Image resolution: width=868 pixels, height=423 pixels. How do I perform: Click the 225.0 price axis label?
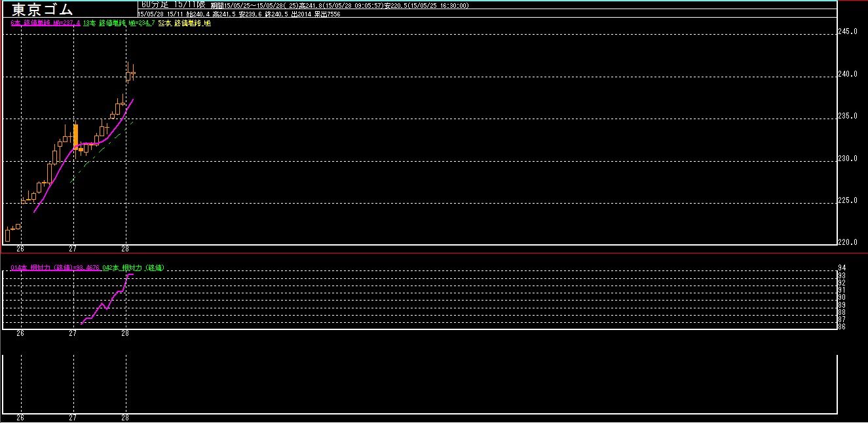click(848, 200)
